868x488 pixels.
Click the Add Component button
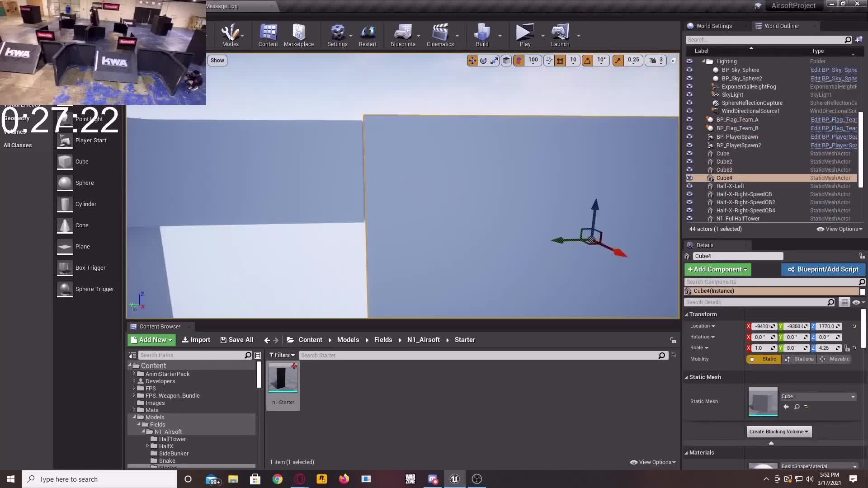click(x=717, y=270)
